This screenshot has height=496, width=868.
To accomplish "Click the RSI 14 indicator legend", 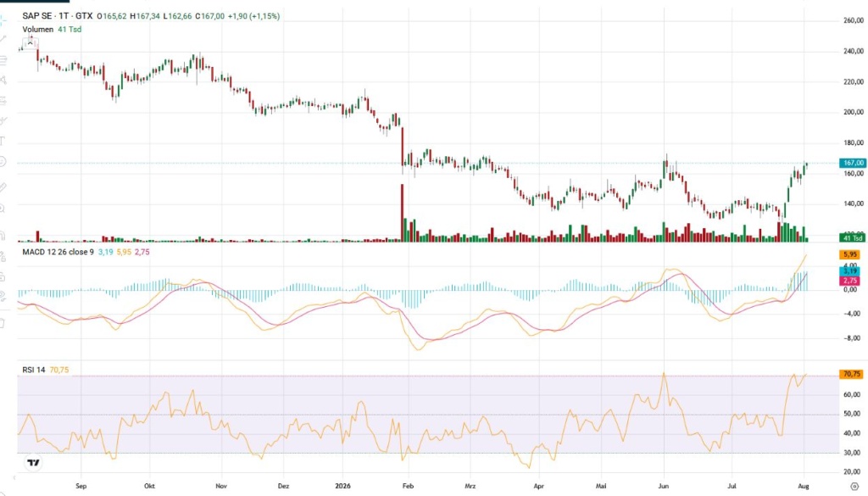I will (34, 370).
